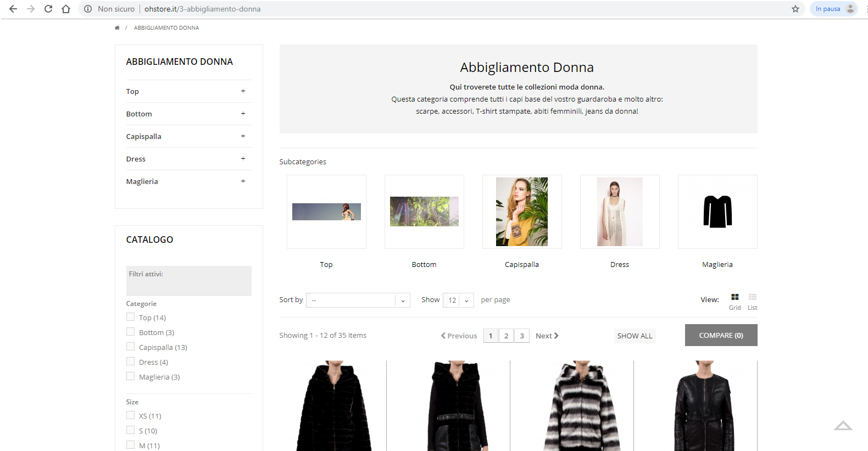Open the Capispalla subcategory thumbnail
The height and width of the screenshot is (451, 868).
[522, 211]
